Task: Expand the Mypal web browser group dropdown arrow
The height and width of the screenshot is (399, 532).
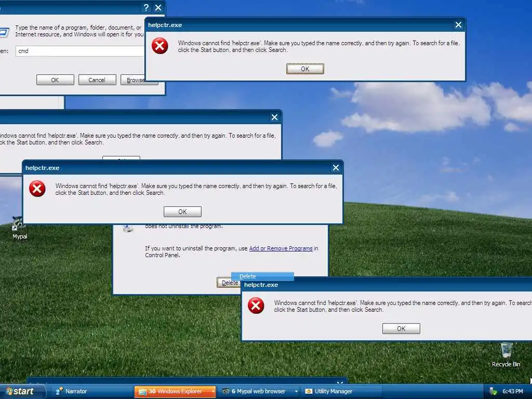Action: [296, 391]
